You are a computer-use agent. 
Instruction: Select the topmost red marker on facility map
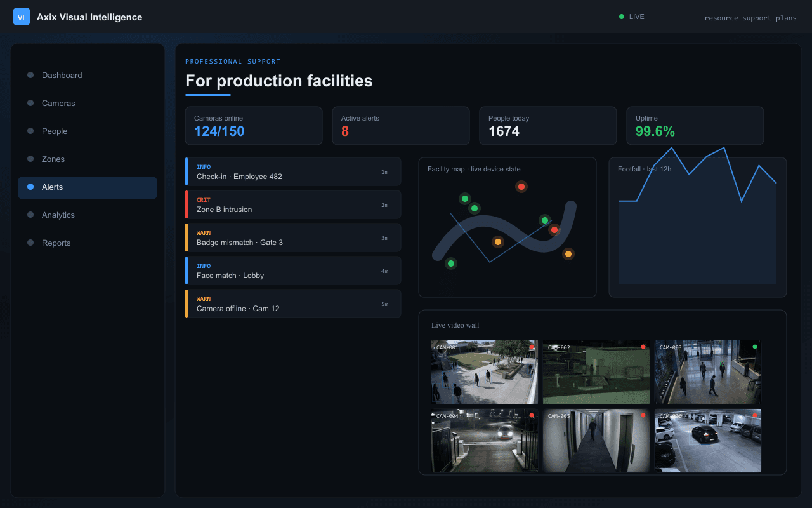(x=521, y=187)
